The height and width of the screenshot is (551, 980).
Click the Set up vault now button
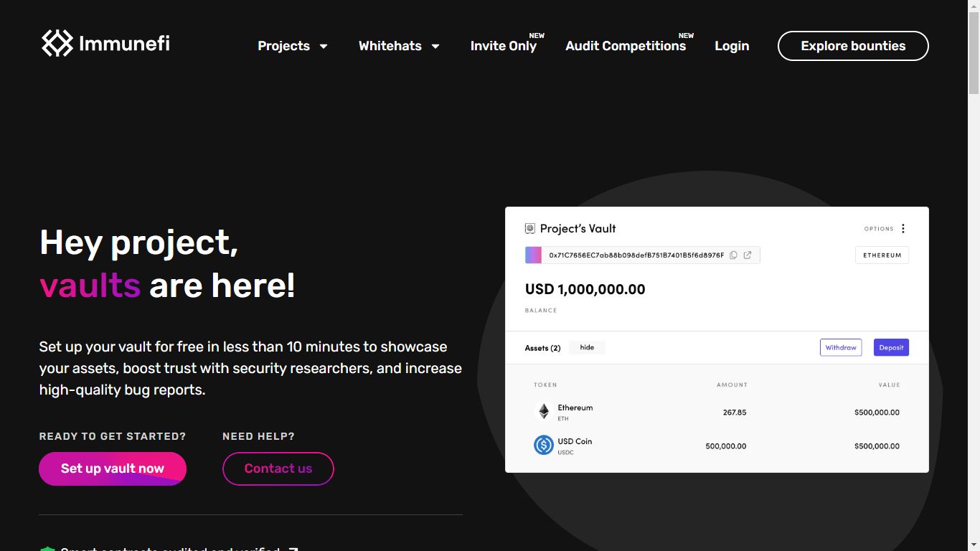pos(113,468)
